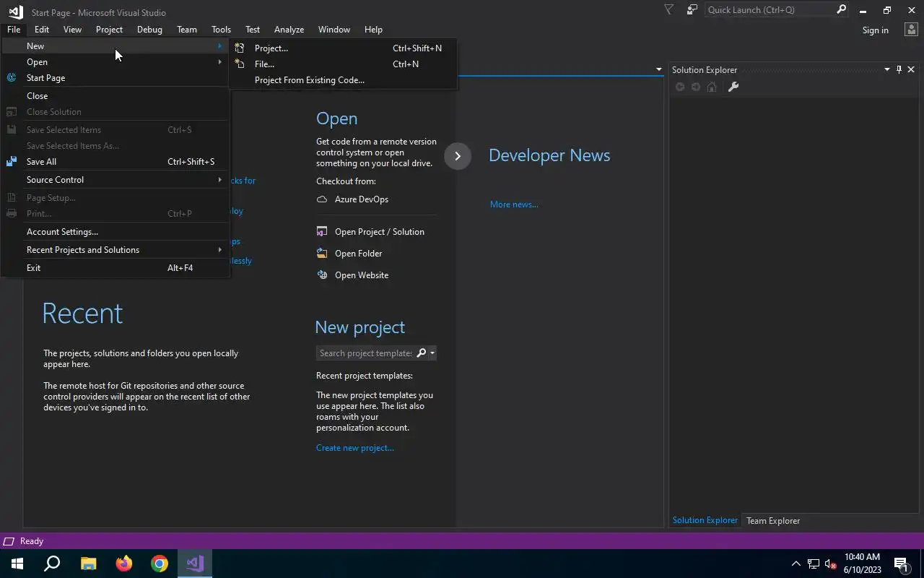Viewport: 924px width, 578px height.
Task: Expand the Source Control submenu
Action: 219,179
